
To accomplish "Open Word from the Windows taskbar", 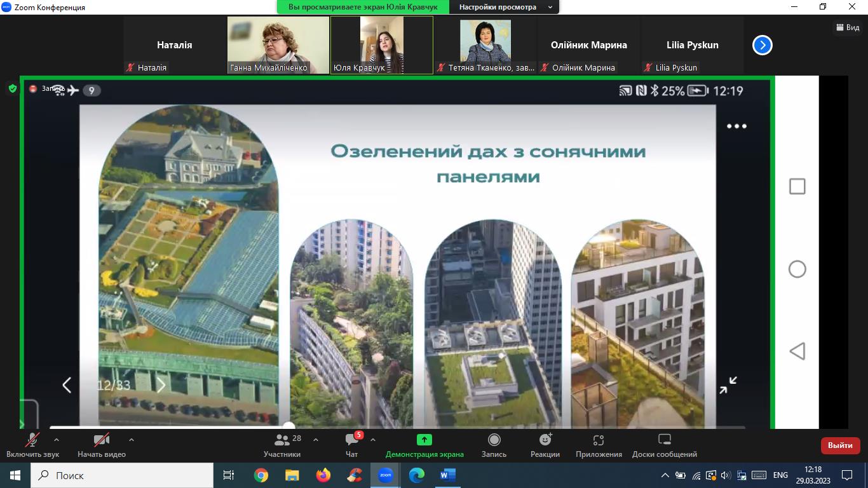I will pos(447,475).
